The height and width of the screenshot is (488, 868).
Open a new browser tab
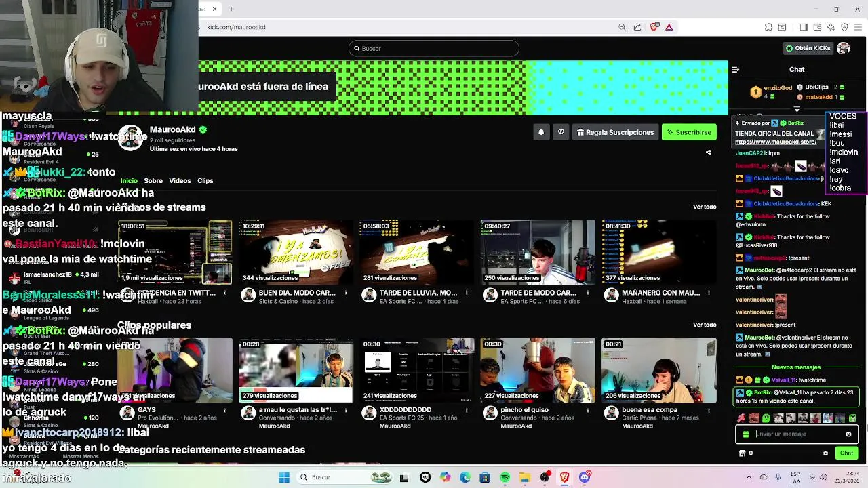(x=231, y=9)
